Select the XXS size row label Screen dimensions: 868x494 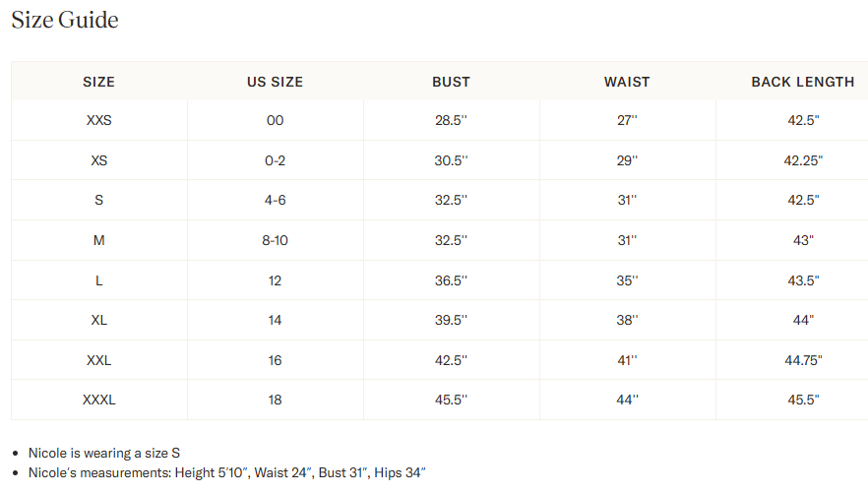(98, 120)
